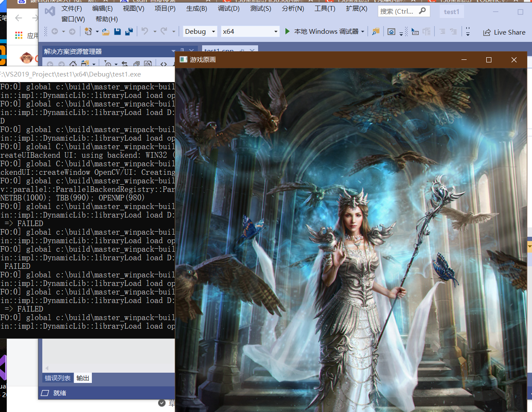Expand the toolbar overflow options arrow

pos(468,32)
